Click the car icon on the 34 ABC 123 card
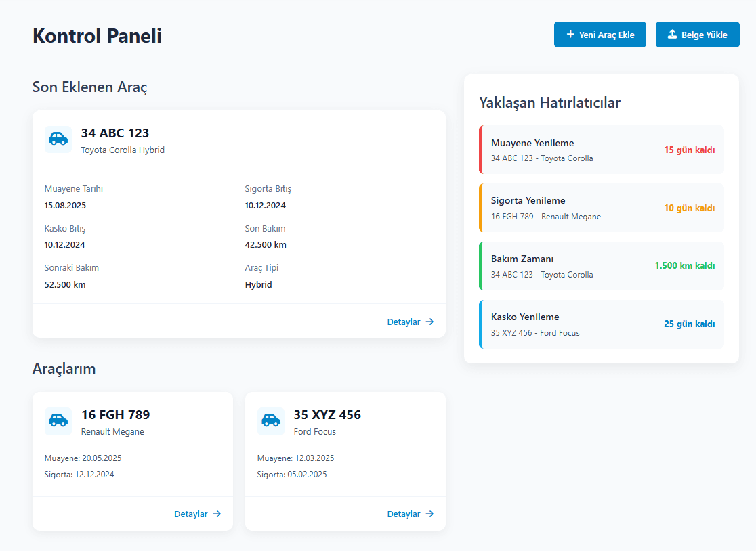 (x=58, y=139)
